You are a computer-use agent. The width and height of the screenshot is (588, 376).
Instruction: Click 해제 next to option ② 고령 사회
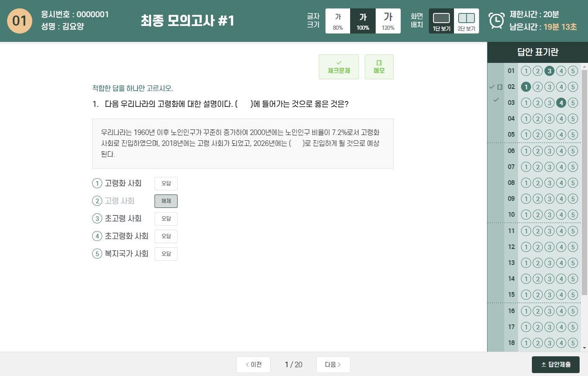166,201
